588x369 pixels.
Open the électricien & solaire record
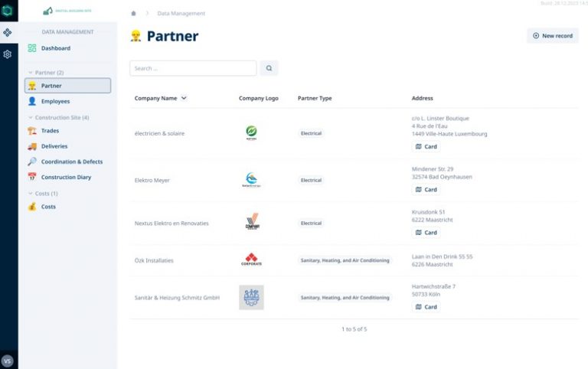159,133
